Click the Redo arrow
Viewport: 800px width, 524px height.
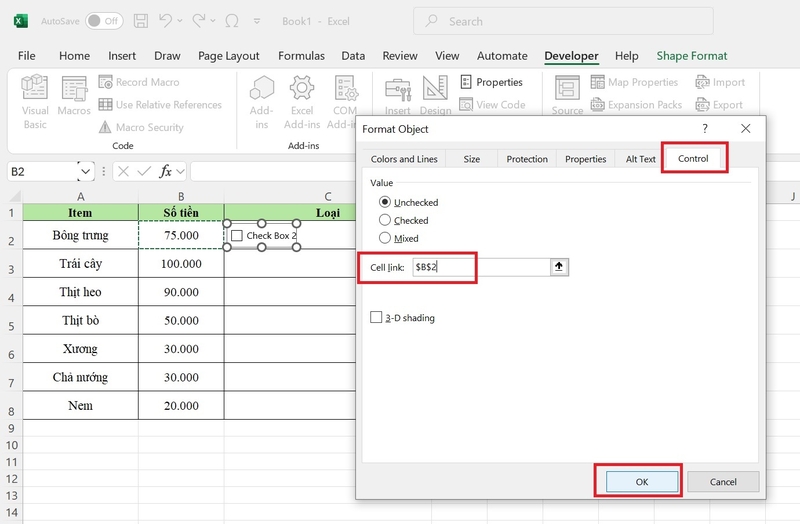[x=198, y=21]
